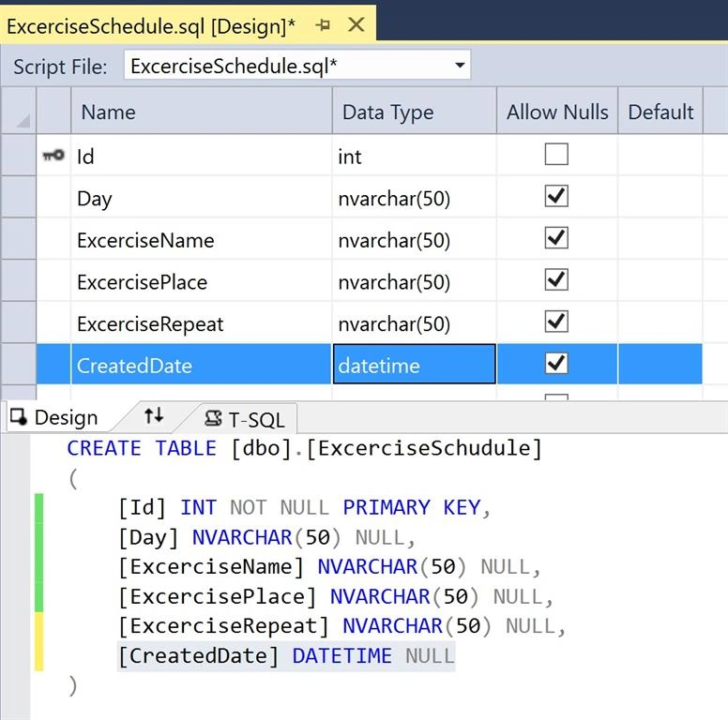Viewport: 728px width, 720px height.
Task: Click the T-SQL script icon
Action: (x=214, y=418)
